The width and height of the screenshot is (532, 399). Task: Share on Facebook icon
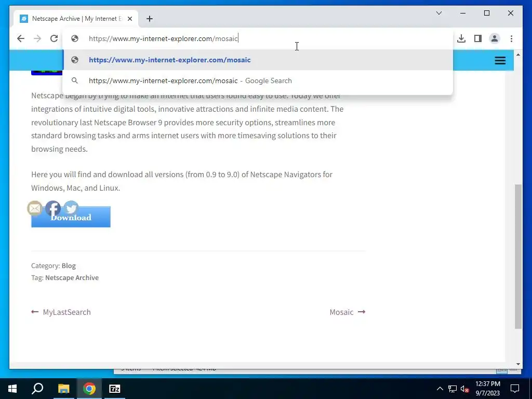coord(53,208)
